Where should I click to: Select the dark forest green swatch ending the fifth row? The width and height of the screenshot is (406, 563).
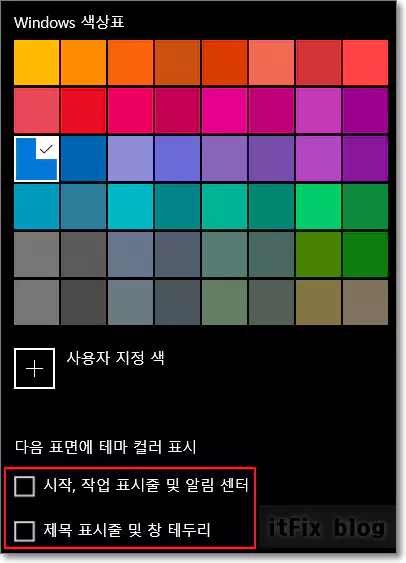point(365,255)
